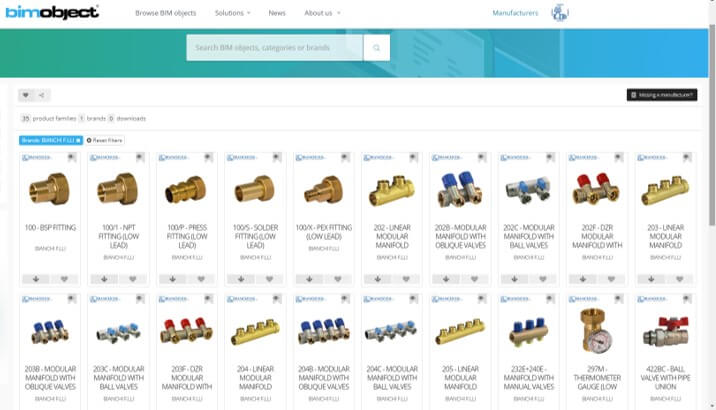The image size is (716, 410).
Task: Open the 202C - Modular Manifold with Ball Valves title
Action: (x=529, y=236)
